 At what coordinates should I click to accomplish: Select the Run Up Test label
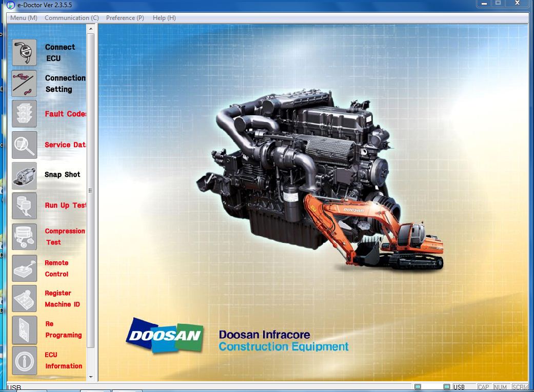(x=65, y=205)
